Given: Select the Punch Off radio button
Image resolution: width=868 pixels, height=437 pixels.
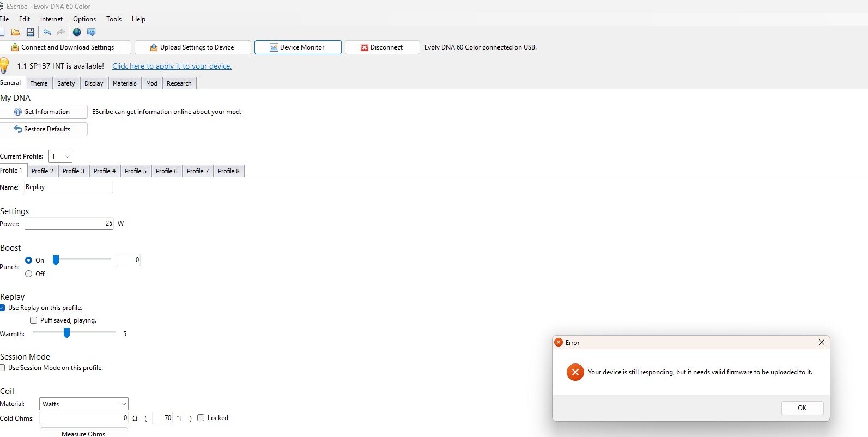Looking at the screenshot, I should coord(29,274).
